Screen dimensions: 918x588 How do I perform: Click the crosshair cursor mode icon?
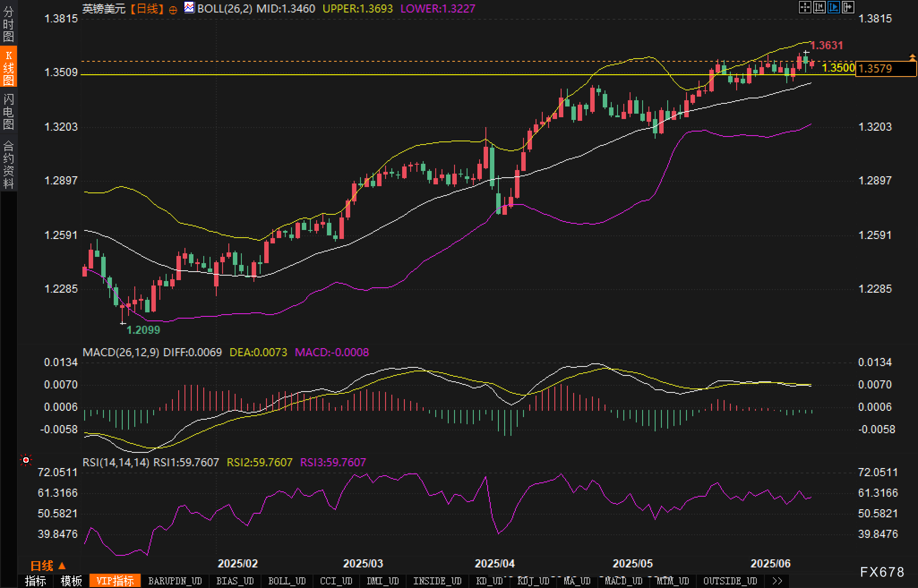click(805, 7)
